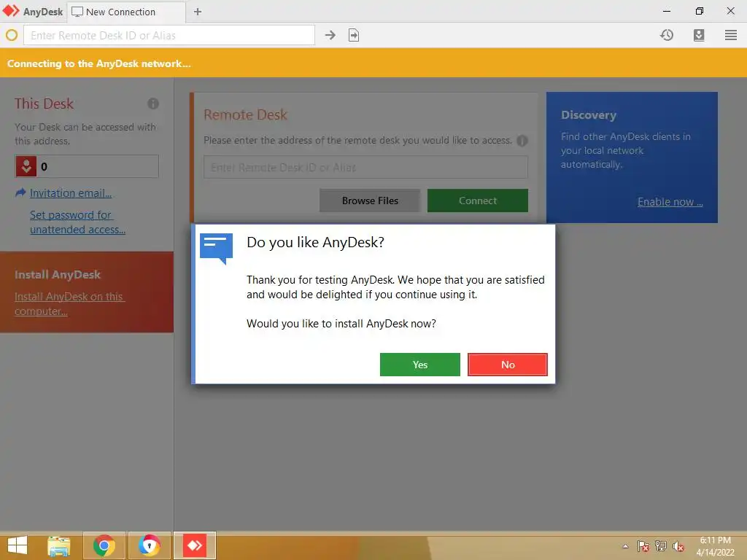Click the Discovery panel heading
The height and width of the screenshot is (560, 747).
(x=589, y=114)
